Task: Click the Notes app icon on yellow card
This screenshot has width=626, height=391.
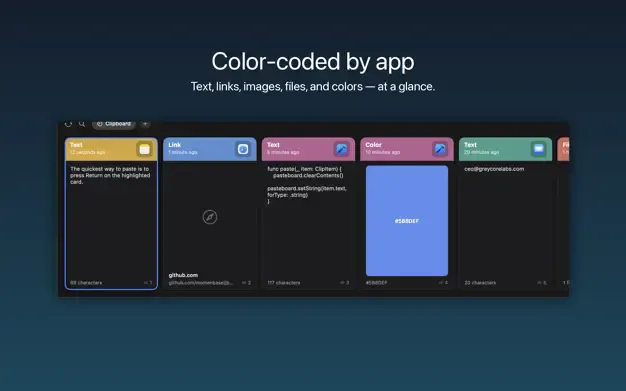Action: (145, 149)
